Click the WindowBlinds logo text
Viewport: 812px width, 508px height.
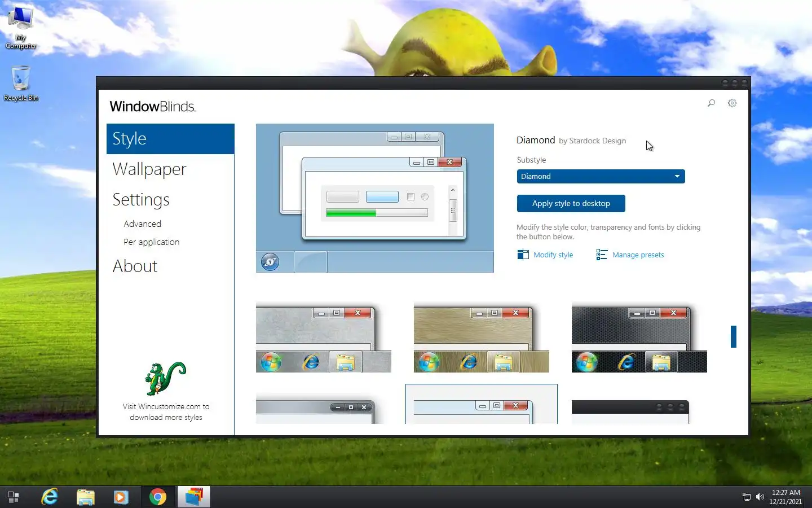coord(153,107)
